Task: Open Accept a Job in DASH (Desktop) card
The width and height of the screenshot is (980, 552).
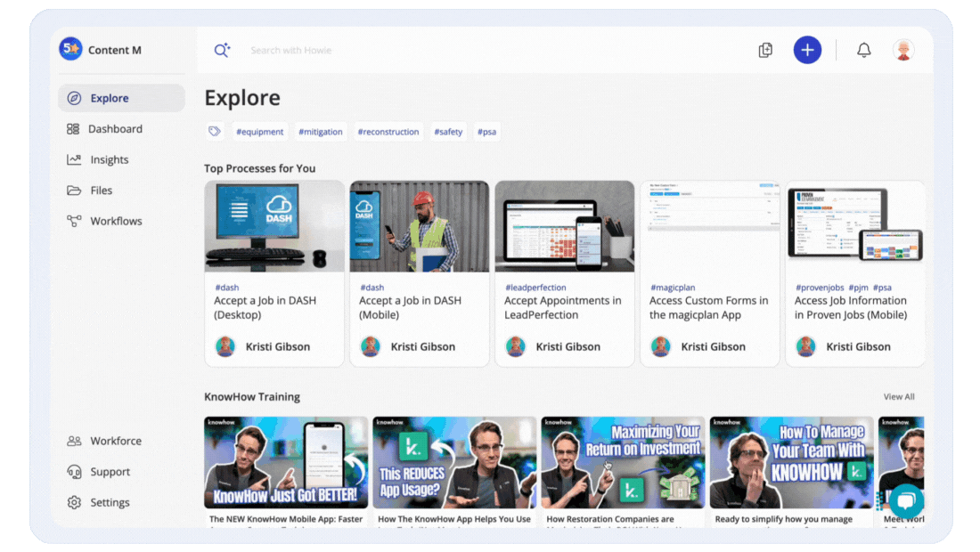Action: click(274, 273)
